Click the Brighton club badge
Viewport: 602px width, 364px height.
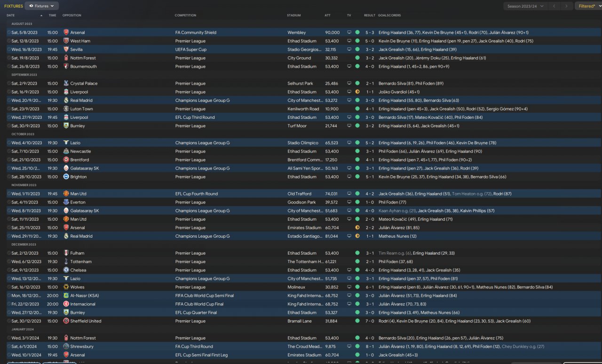coord(66,177)
